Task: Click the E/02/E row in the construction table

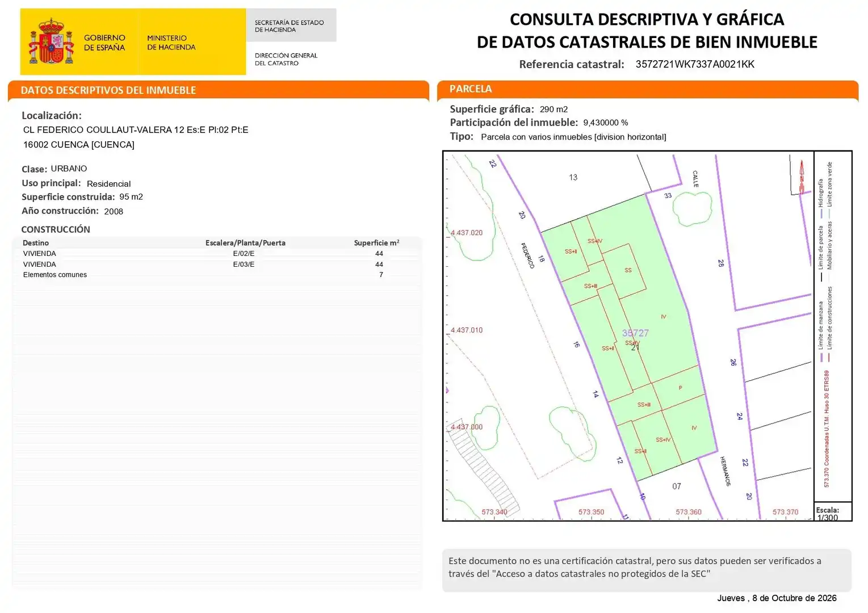Action: pos(217,254)
